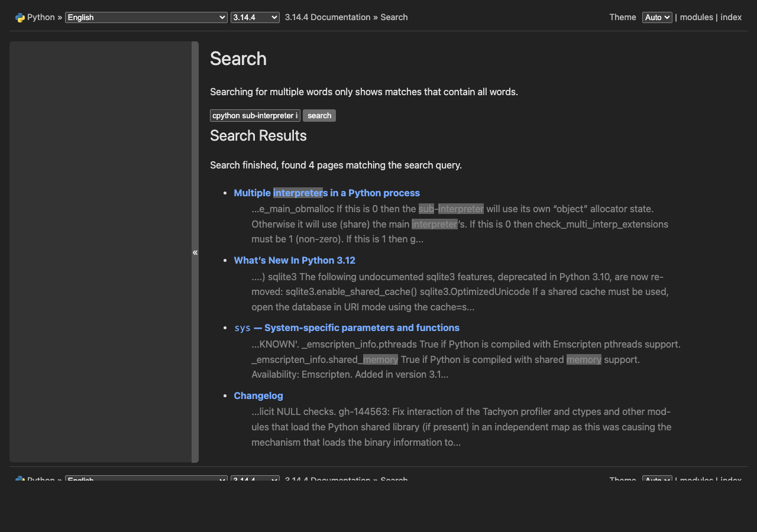Open the 3.14.4 version dropdown at top
757x532 pixels.
(255, 18)
